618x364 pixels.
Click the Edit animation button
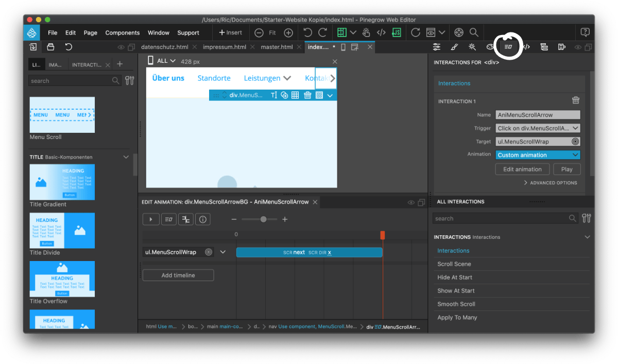click(522, 169)
